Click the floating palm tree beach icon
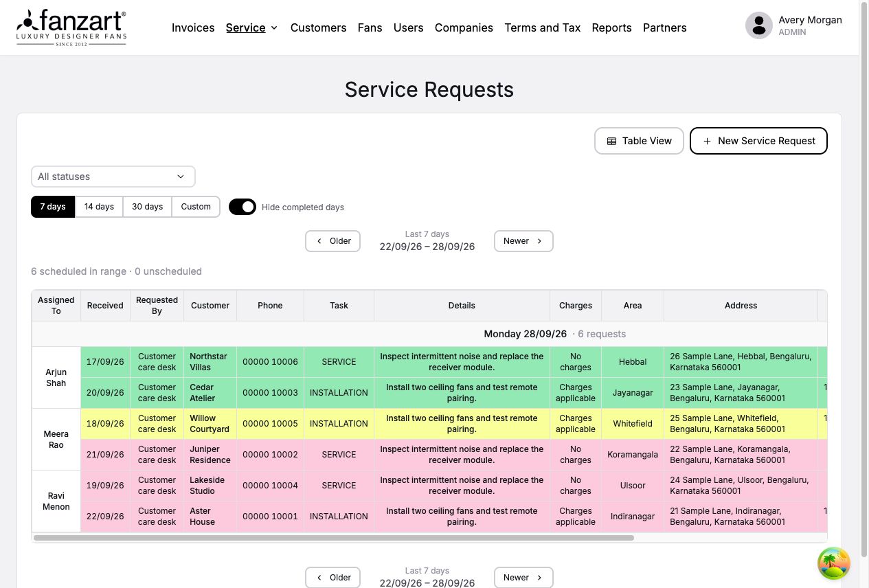 pos(834,563)
